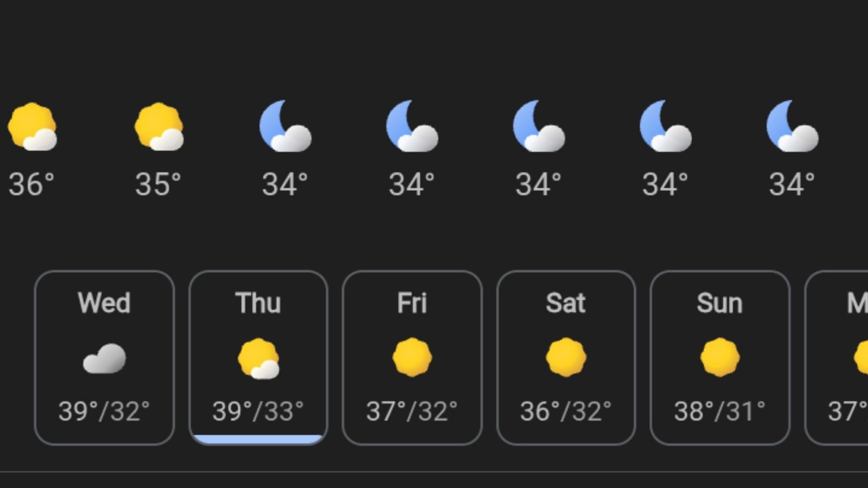Click the cloudy icon in Wed card
Screen dimensions: 868x488
pos(104,358)
